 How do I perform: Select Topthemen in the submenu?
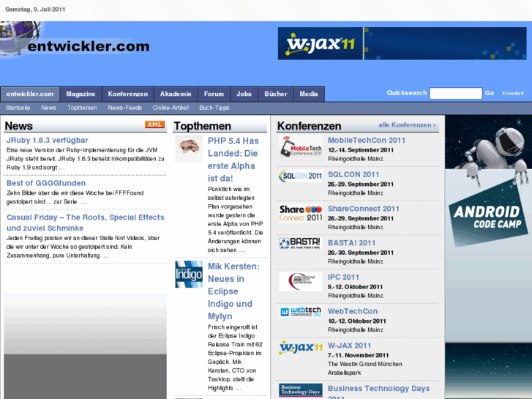tap(82, 108)
